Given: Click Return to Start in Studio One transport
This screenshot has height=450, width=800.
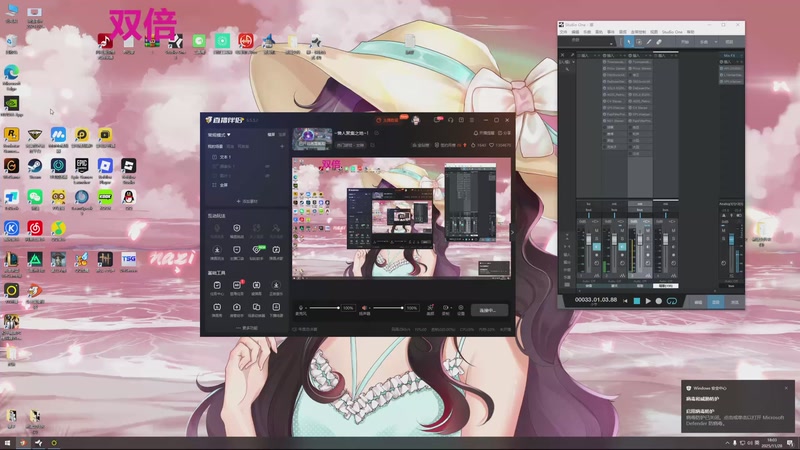Looking at the screenshot, I should pos(625,301).
